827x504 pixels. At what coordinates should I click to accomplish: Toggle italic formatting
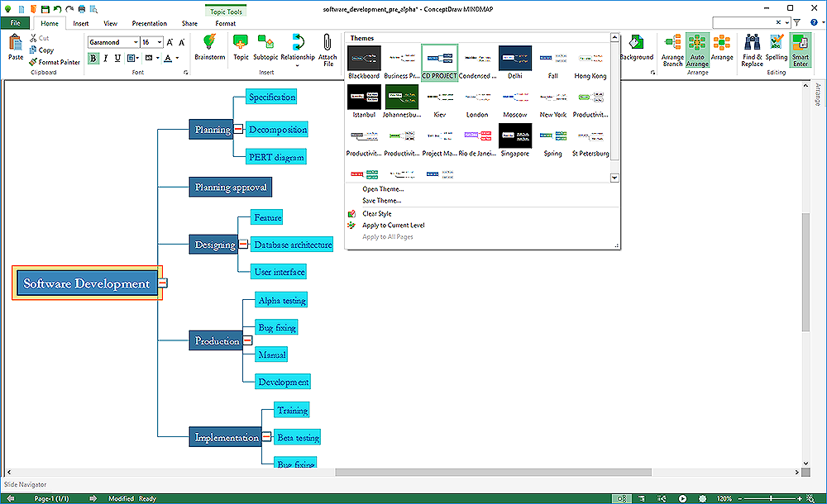(x=105, y=58)
